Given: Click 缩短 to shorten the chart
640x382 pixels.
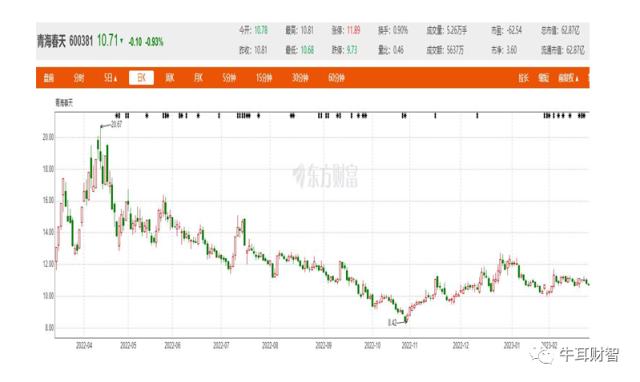Looking at the screenshot, I should coord(543,78).
